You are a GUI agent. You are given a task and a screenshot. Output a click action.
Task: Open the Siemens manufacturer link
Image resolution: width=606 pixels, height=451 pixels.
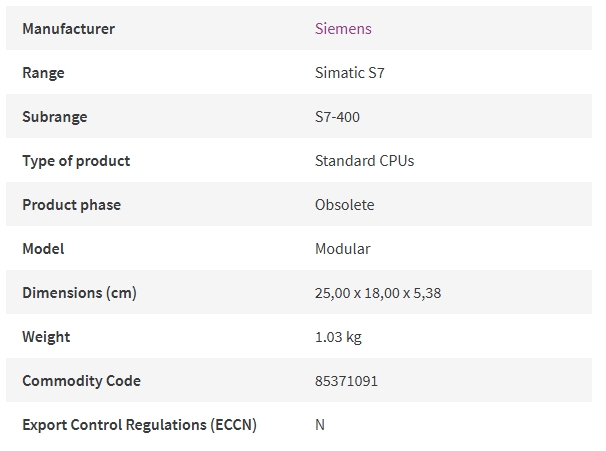(343, 29)
